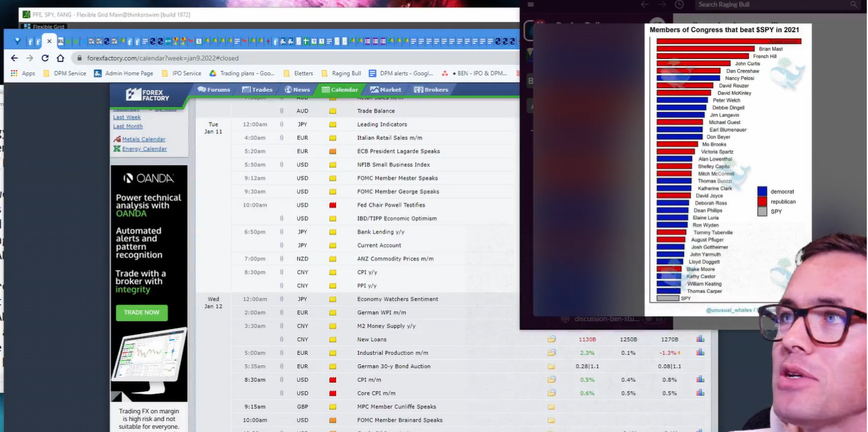Open the Forums tab
The width and height of the screenshot is (868, 432).
point(214,89)
